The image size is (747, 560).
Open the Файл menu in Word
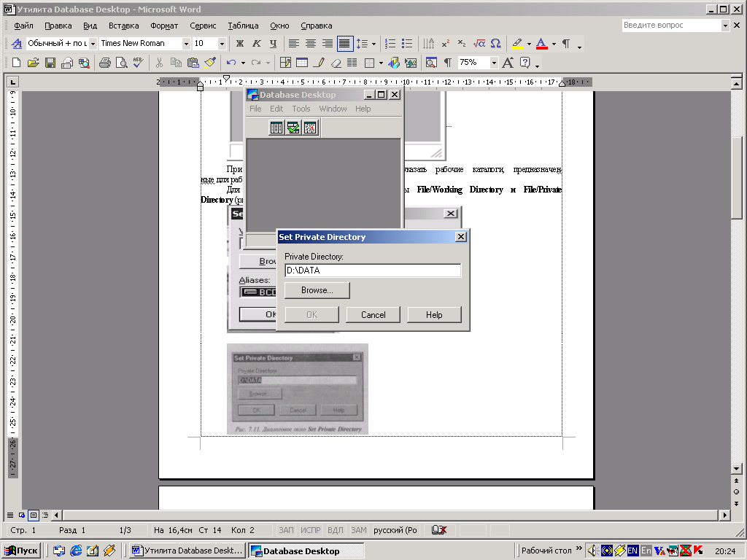[x=24, y=26]
